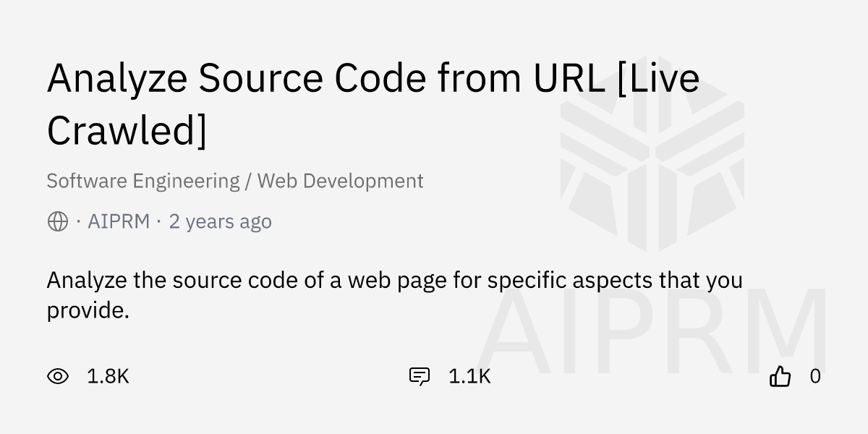The height and width of the screenshot is (434, 868).
Task: Click the large AIPRM watermark text
Action: (651, 333)
